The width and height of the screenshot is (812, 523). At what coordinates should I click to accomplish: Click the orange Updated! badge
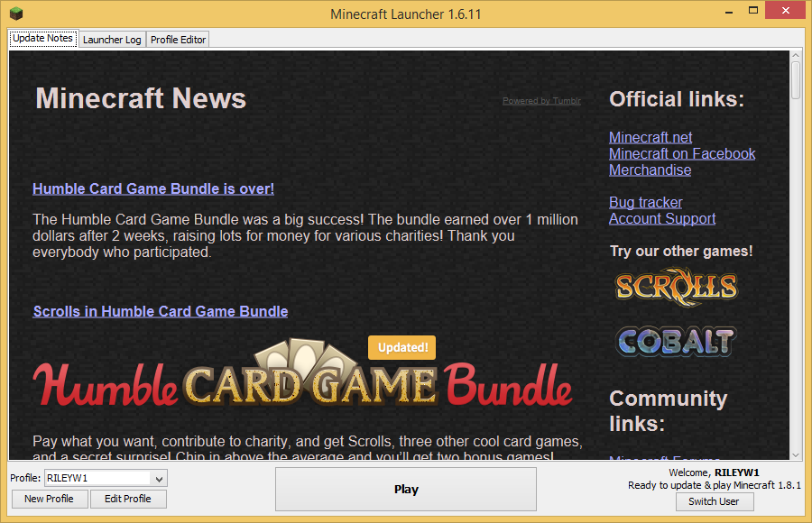click(x=401, y=347)
